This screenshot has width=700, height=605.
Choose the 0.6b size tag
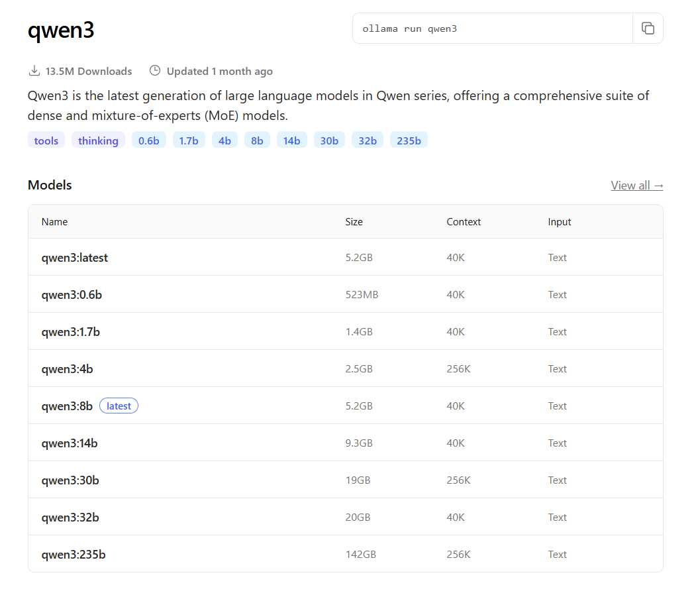point(149,140)
